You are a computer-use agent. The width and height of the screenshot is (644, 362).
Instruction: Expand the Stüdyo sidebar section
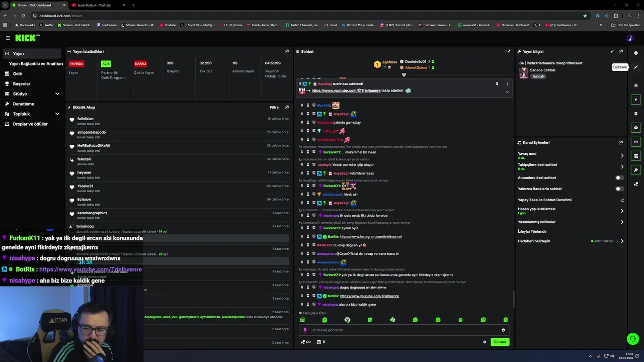pos(57,94)
